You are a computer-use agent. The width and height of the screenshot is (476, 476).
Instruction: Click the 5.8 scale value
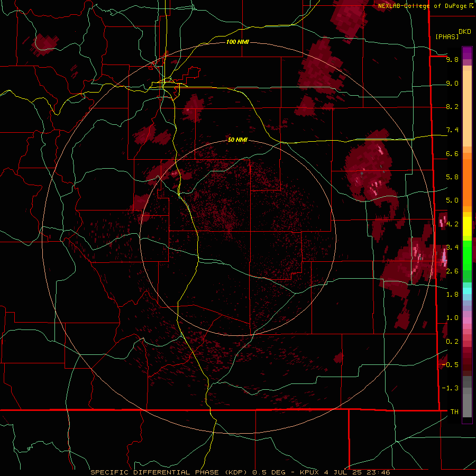tap(452, 177)
